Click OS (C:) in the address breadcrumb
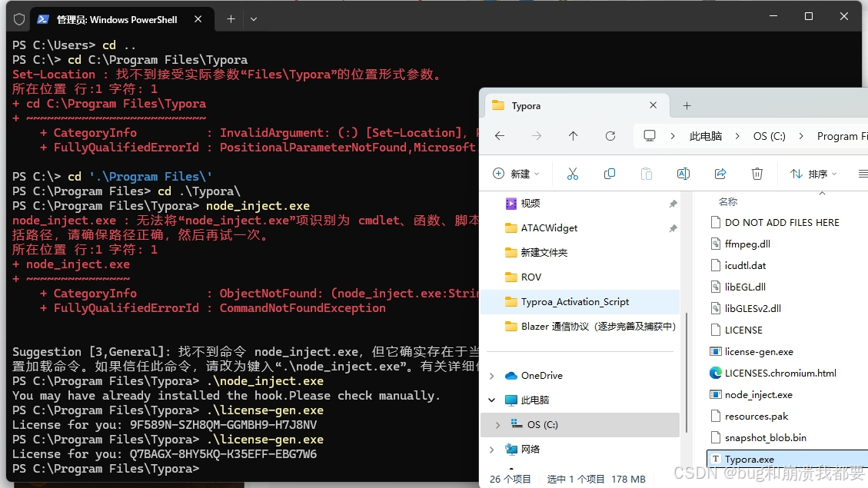 coord(769,136)
